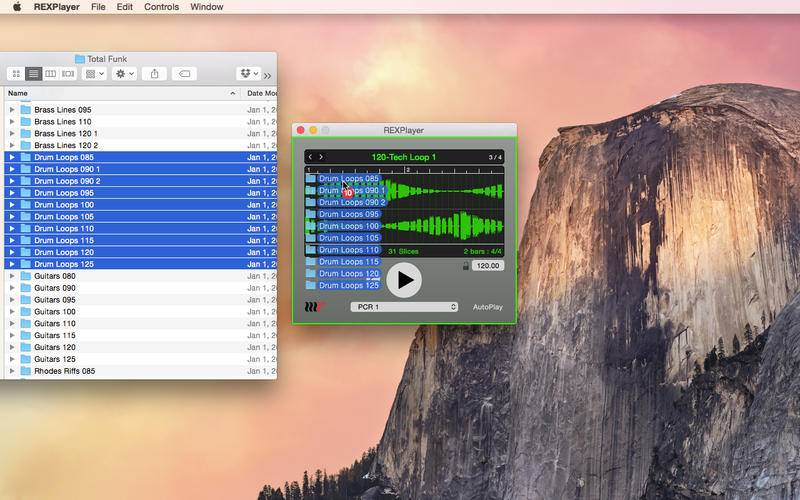The height and width of the screenshot is (500, 800).
Task: Open the Dropbox toolbar dropdown
Action: [248, 74]
